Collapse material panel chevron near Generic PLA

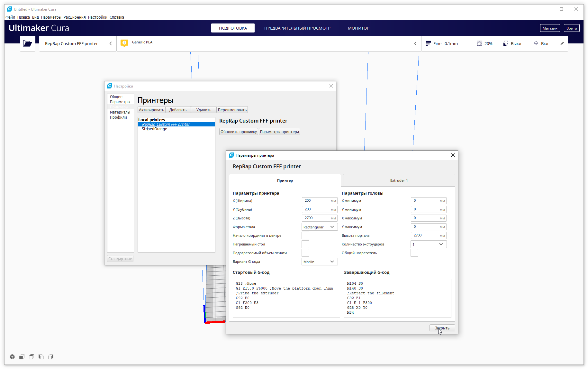[x=415, y=43]
